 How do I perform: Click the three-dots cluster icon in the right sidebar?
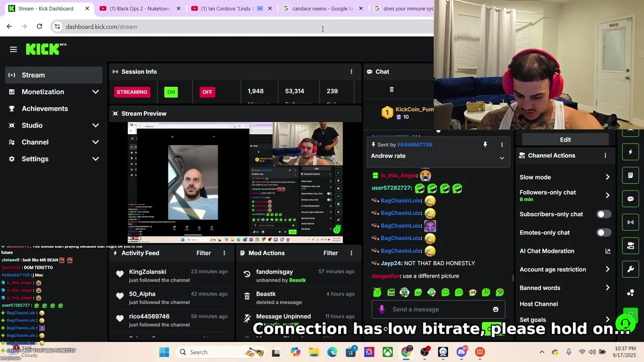(x=630, y=293)
